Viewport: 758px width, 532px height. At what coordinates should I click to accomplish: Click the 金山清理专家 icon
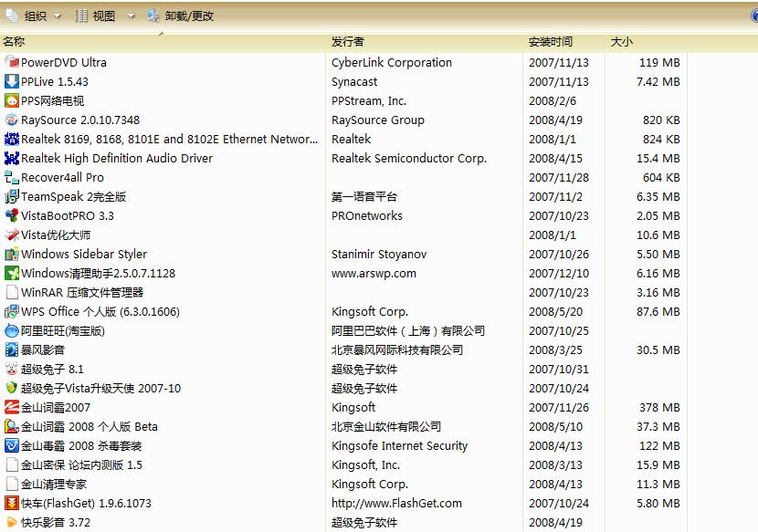click(x=12, y=485)
